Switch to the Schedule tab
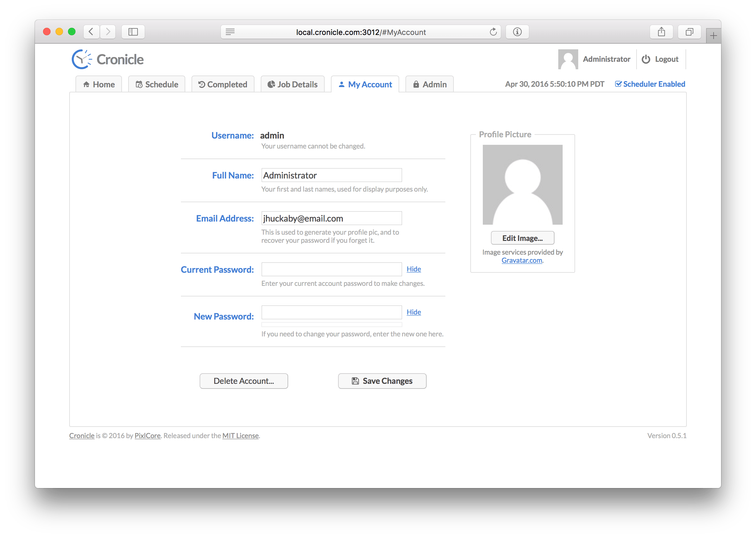The width and height of the screenshot is (756, 538). point(157,85)
